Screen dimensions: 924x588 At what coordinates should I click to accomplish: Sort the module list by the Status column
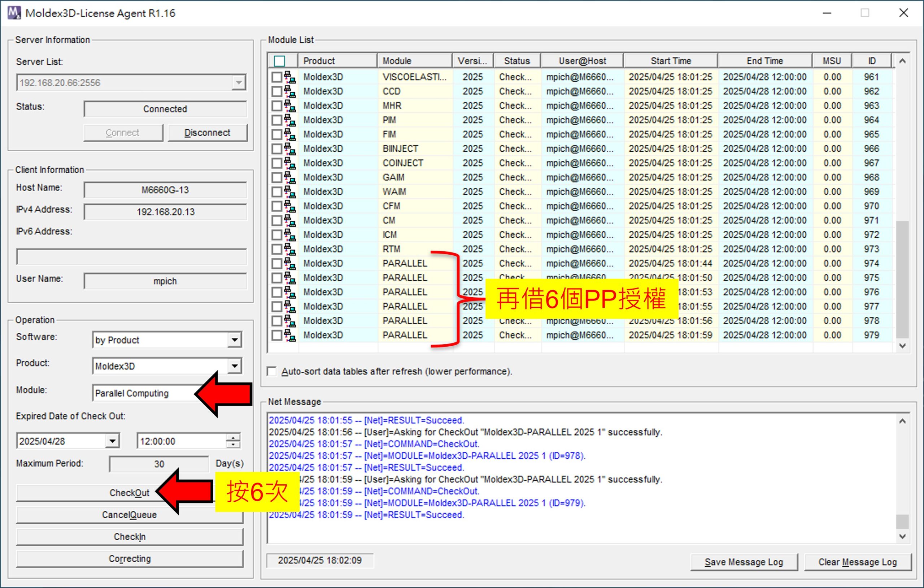coord(517,61)
